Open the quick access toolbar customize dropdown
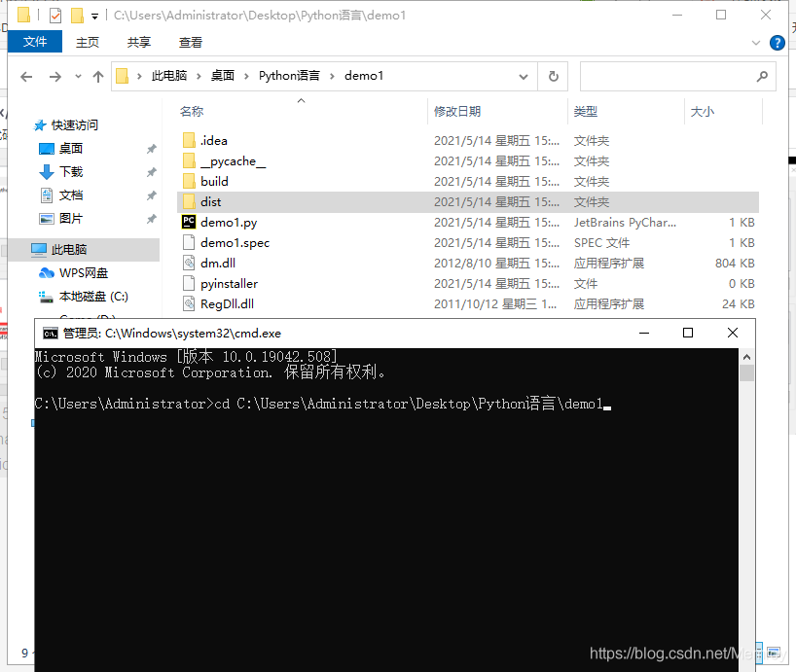 click(92, 15)
